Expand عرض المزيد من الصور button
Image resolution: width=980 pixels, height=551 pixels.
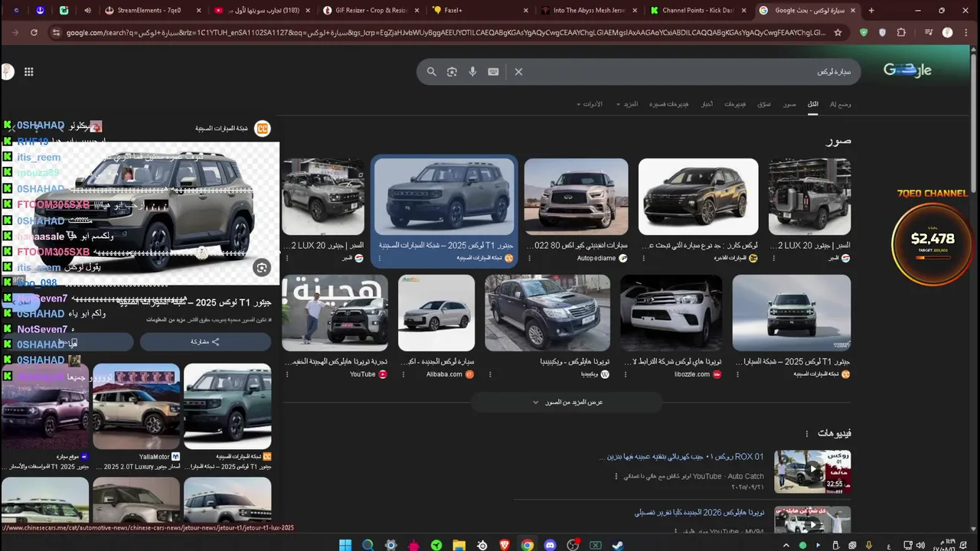(567, 402)
